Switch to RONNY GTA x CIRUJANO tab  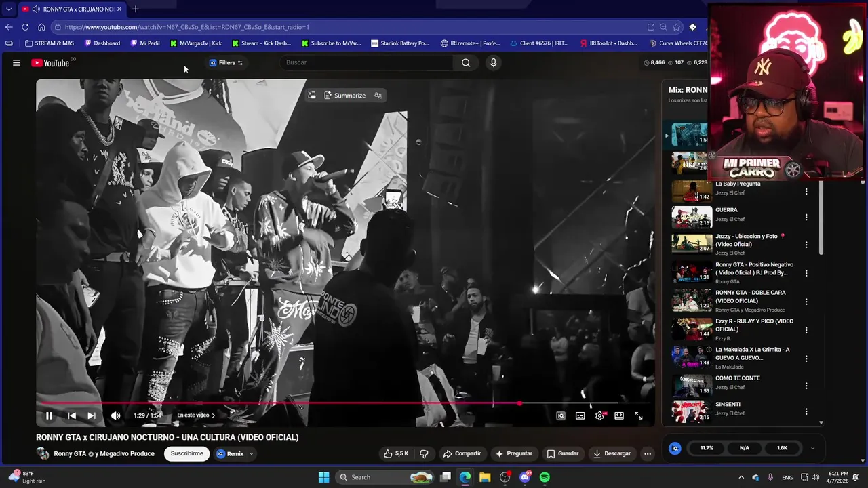coord(72,9)
